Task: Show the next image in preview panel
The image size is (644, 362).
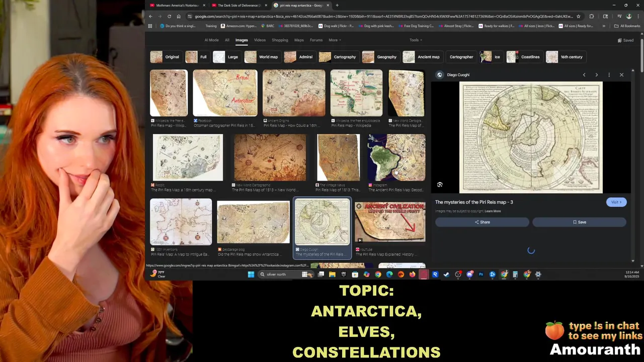Action: 597,75
